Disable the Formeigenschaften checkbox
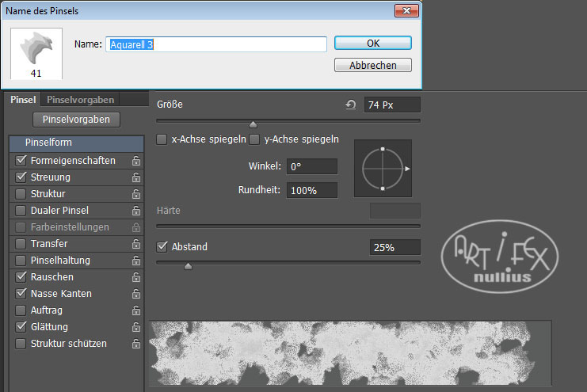Image resolution: width=587 pixels, height=392 pixels. 21,161
